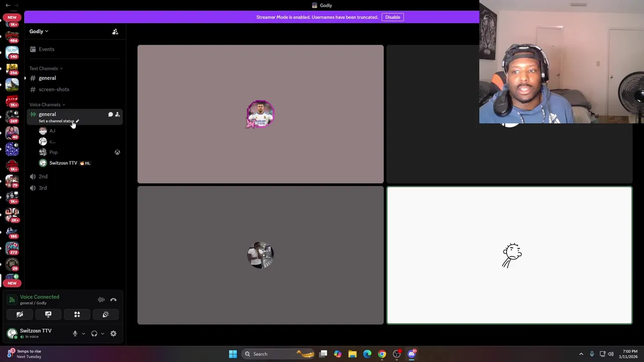The width and height of the screenshot is (644, 362).
Task: Join the 2nd voice channel
Action: tap(74, 176)
